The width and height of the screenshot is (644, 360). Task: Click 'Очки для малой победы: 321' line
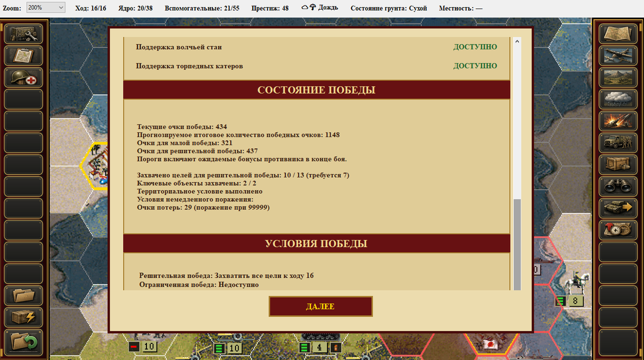[185, 143]
